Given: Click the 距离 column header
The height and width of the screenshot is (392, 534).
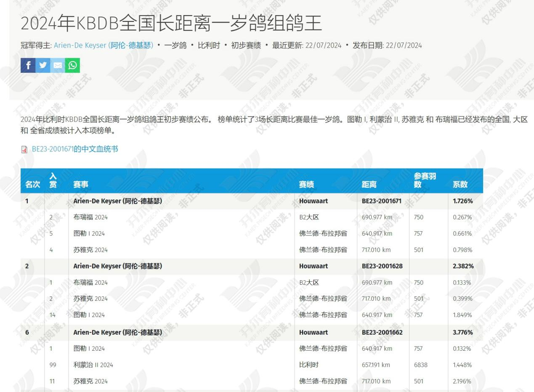Looking at the screenshot, I should point(369,184).
